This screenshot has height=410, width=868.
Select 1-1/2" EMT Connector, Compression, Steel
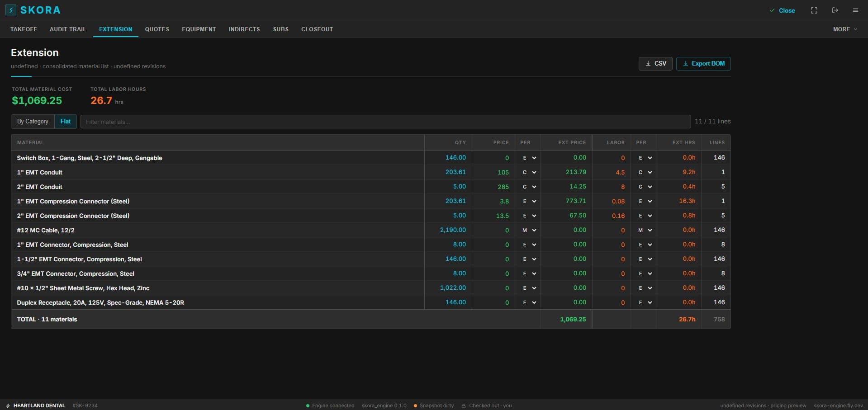tap(79, 259)
